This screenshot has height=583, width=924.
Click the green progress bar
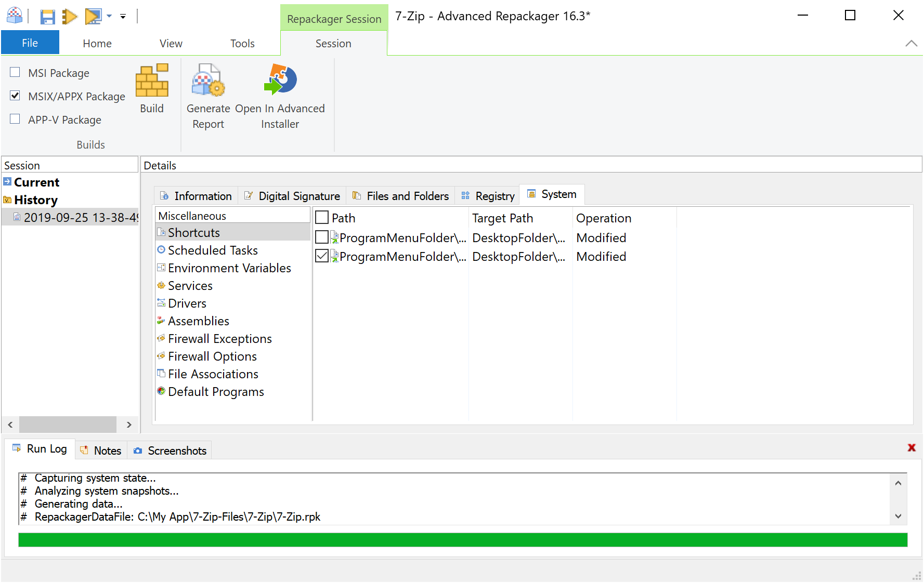point(463,540)
